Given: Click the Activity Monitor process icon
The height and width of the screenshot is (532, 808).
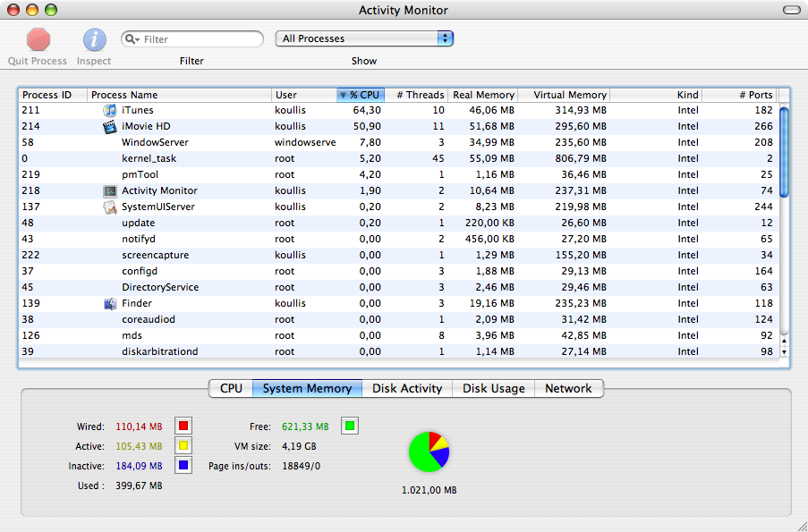Looking at the screenshot, I should (x=110, y=191).
